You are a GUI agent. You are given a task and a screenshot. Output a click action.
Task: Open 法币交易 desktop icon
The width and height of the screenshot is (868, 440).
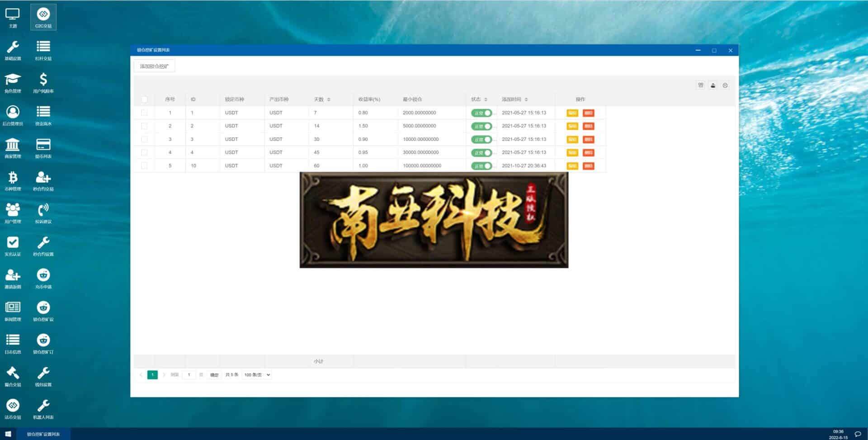click(13, 408)
